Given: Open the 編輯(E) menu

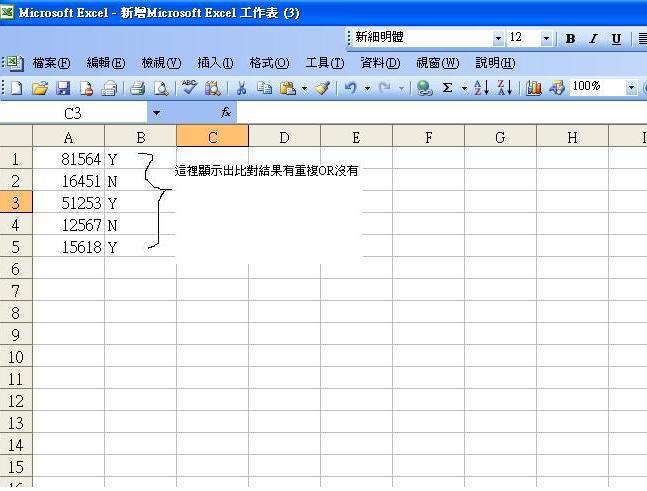Looking at the screenshot, I should tap(106, 63).
